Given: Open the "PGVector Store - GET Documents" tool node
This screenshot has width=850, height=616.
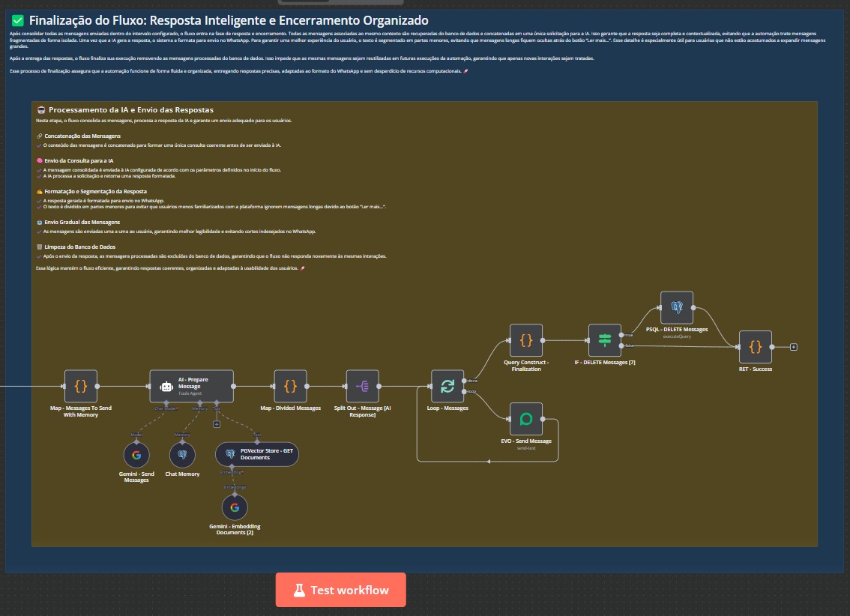Looking at the screenshot, I should click(257, 454).
